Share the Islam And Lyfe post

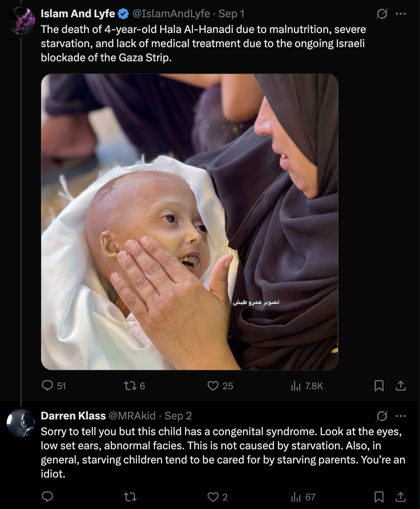400,386
